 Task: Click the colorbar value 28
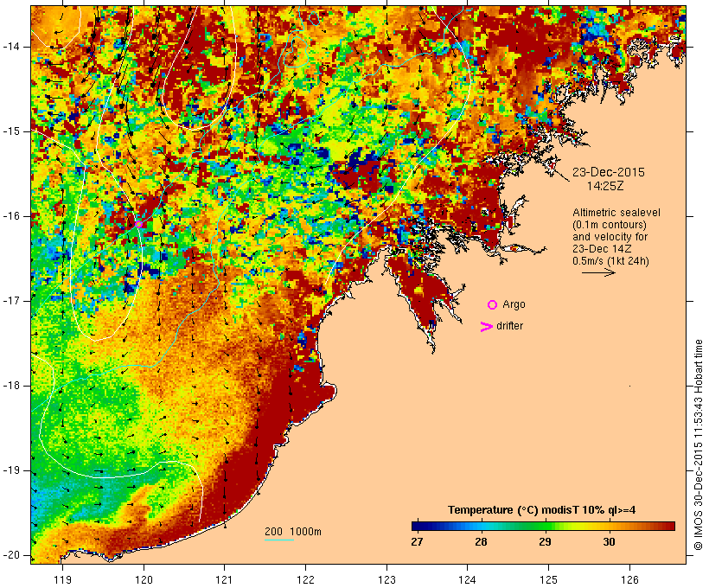481,542
